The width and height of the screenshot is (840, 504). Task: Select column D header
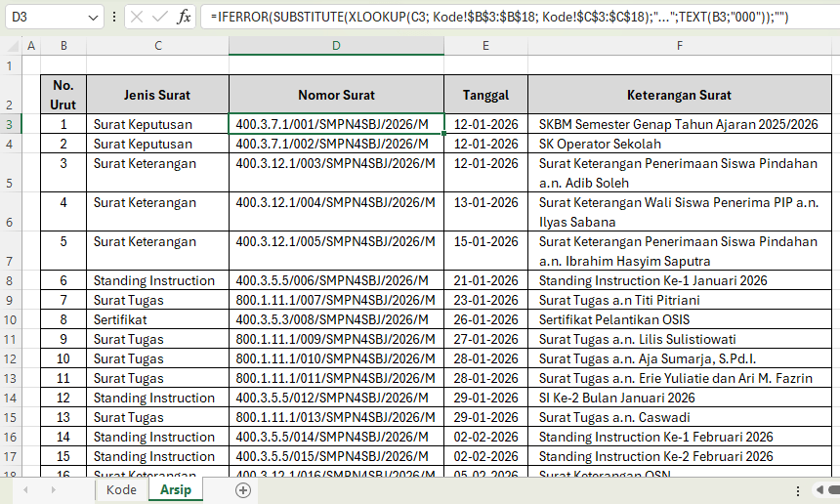click(x=336, y=46)
